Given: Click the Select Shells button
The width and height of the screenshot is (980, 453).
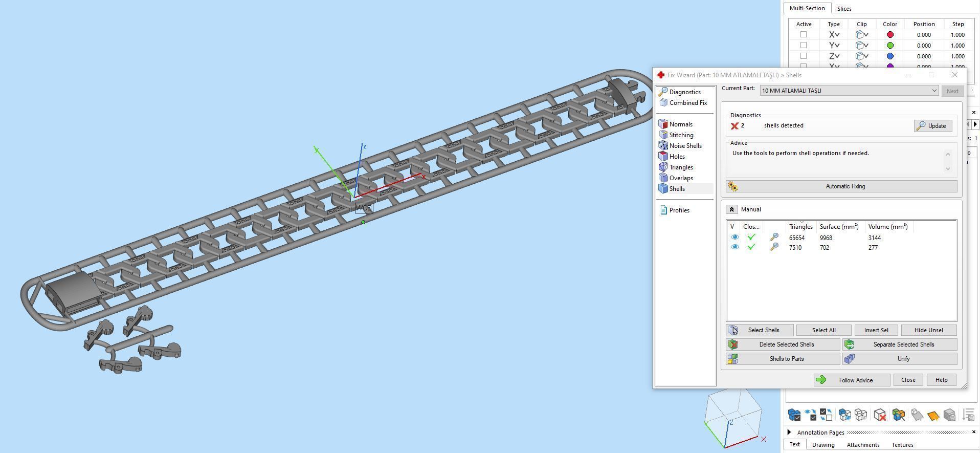Looking at the screenshot, I should pyautogui.click(x=760, y=330).
